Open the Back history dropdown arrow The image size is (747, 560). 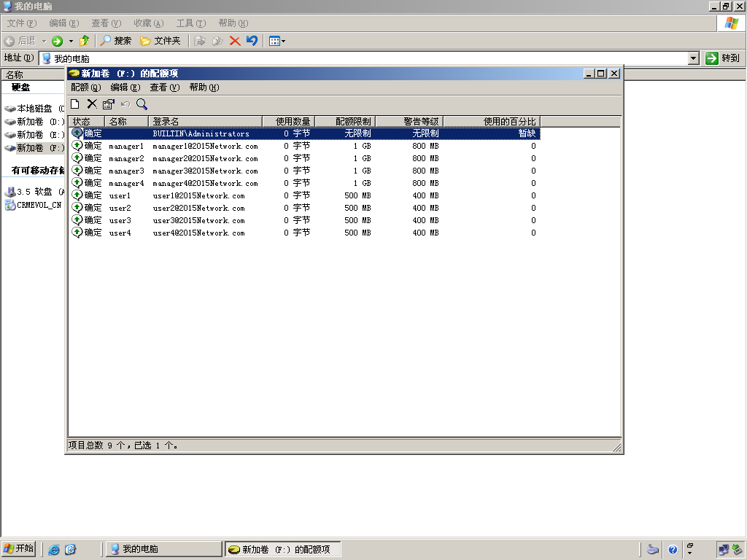[x=44, y=41]
